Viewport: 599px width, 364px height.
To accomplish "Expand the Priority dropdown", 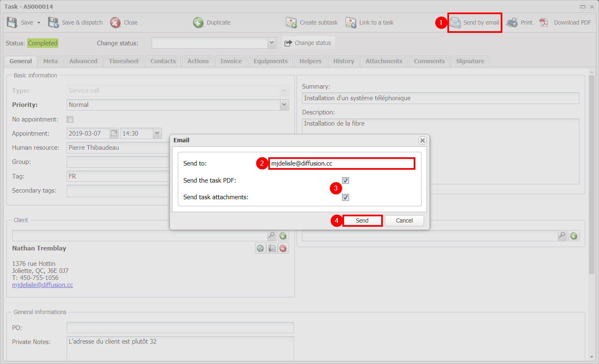I will pyautogui.click(x=285, y=105).
